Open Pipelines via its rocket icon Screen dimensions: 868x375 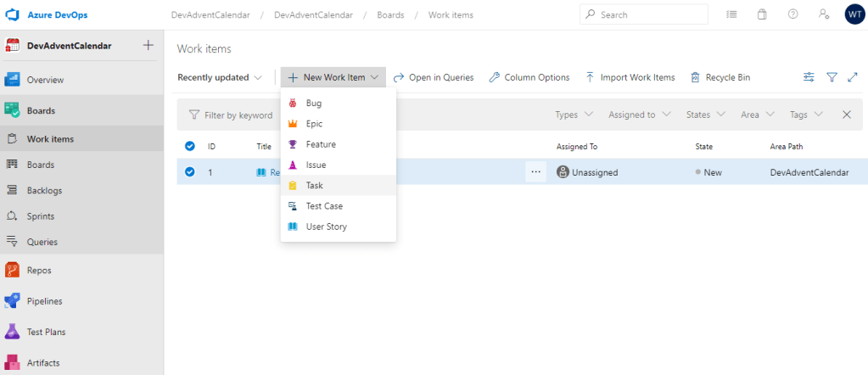[12, 301]
